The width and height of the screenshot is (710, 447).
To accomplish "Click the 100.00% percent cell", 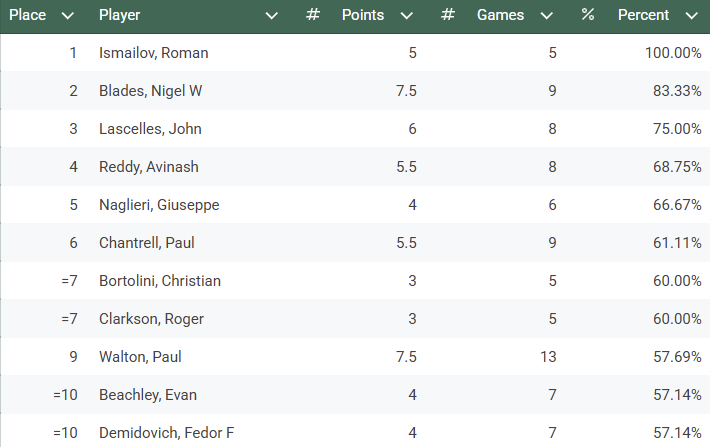I will point(673,53).
